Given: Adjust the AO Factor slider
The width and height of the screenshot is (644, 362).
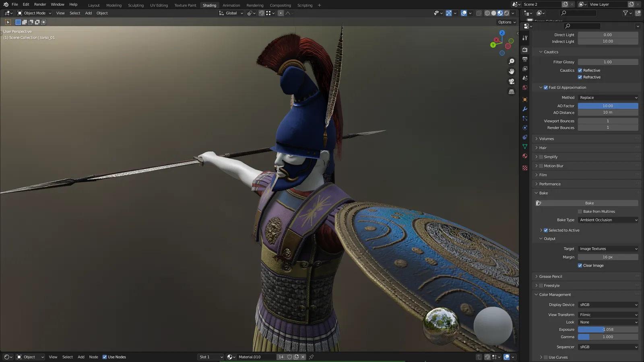Looking at the screenshot, I should (x=608, y=106).
